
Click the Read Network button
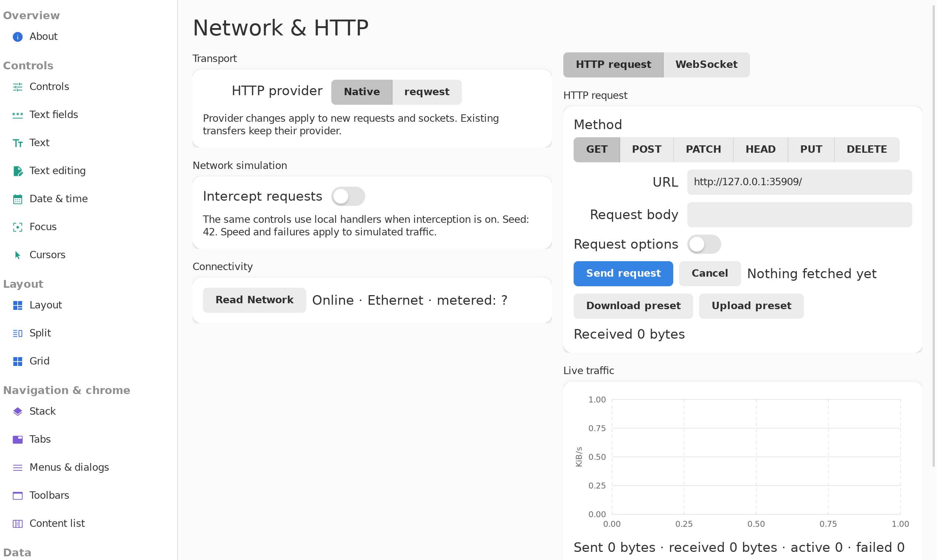[254, 300]
